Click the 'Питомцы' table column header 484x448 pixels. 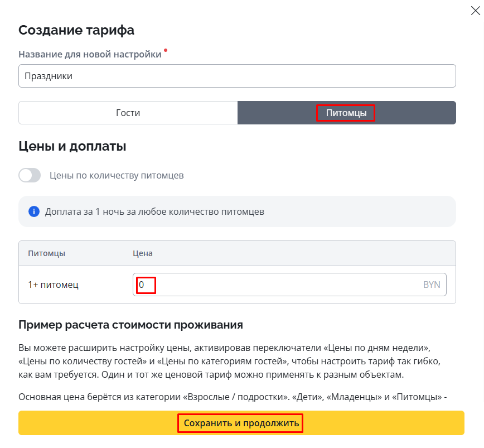[46, 253]
